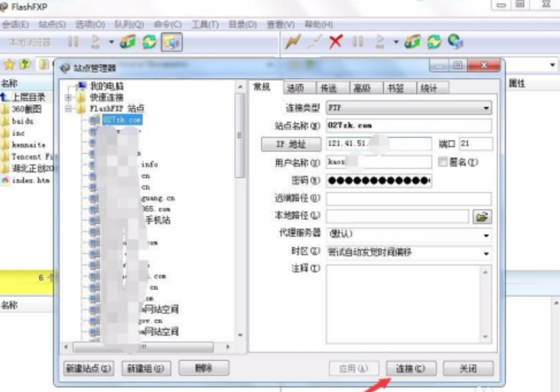Click the green up-folder icon
This screenshot has height=392, width=560.
25,64
